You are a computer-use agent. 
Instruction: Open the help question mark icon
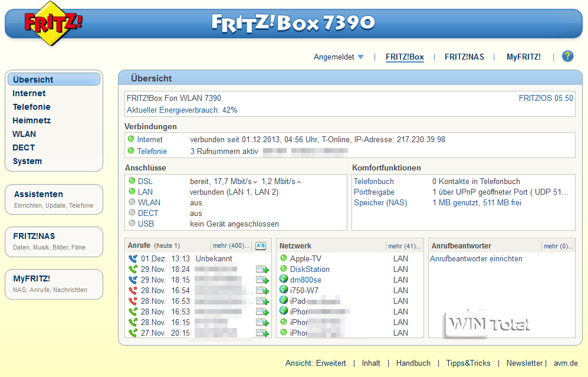567,56
